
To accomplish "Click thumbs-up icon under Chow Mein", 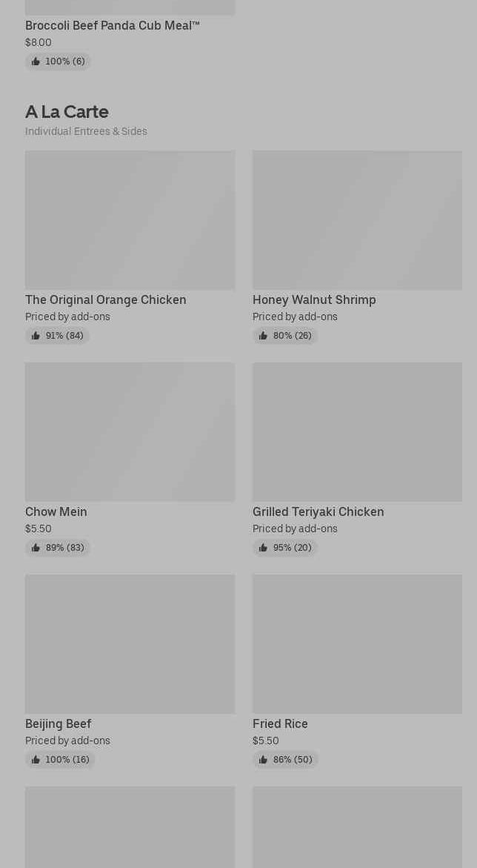I will pyautogui.click(x=36, y=548).
